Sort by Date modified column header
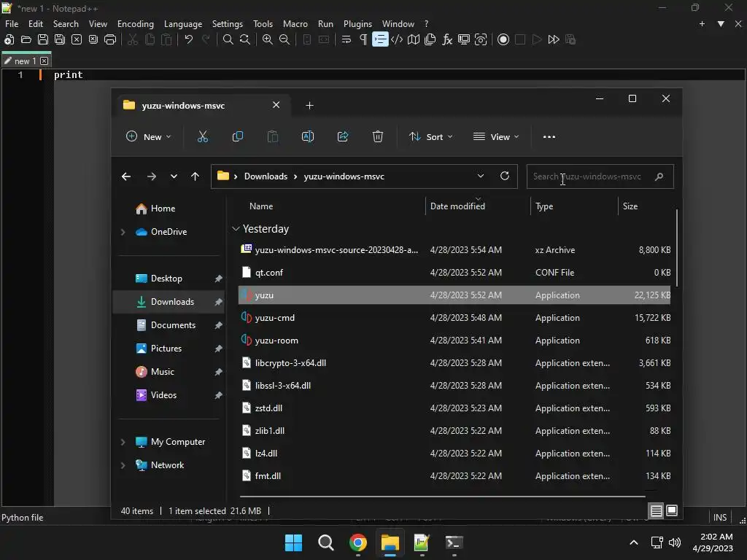The image size is (747, 560). pos(457,206)
